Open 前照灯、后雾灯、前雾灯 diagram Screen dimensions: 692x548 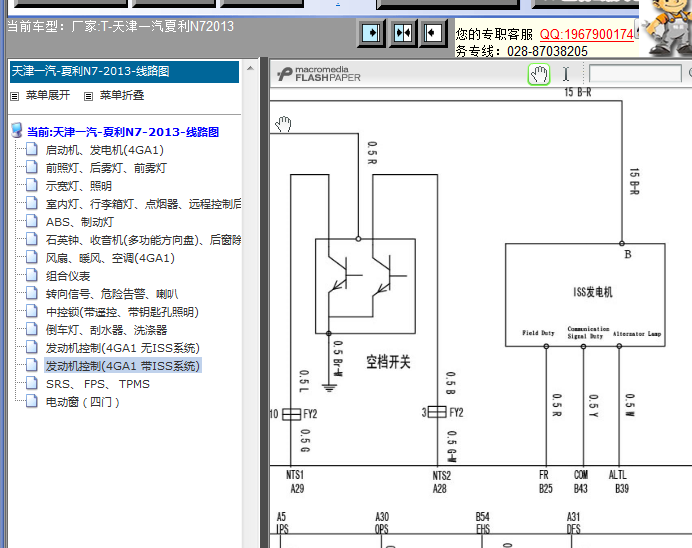click(106, 168)
